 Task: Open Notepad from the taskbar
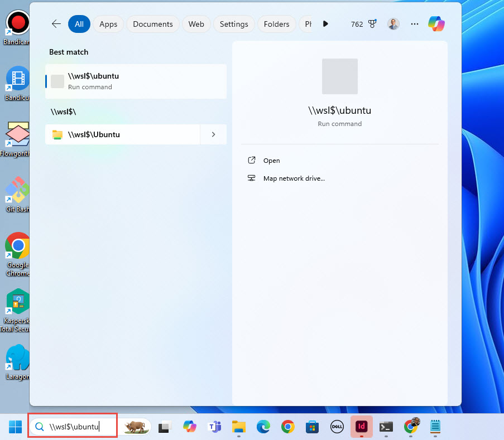pos(435,427)
